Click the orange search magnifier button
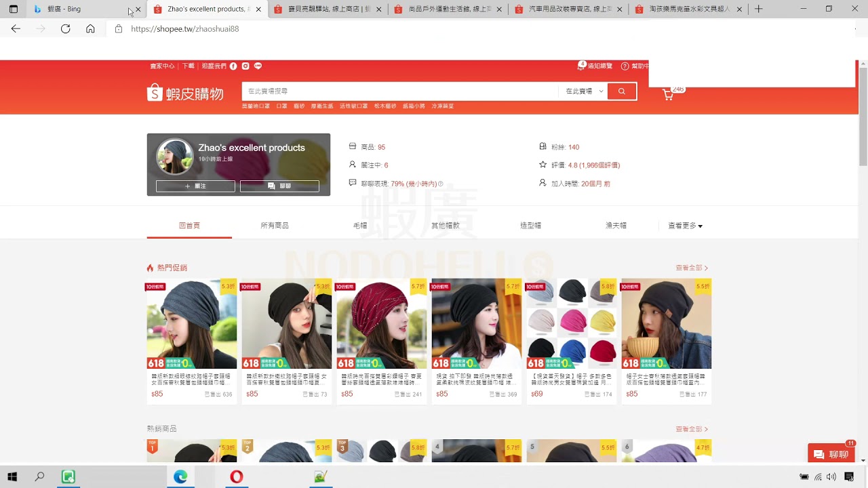868x488 pixels. pyautogui.click(x=621, y=91)
